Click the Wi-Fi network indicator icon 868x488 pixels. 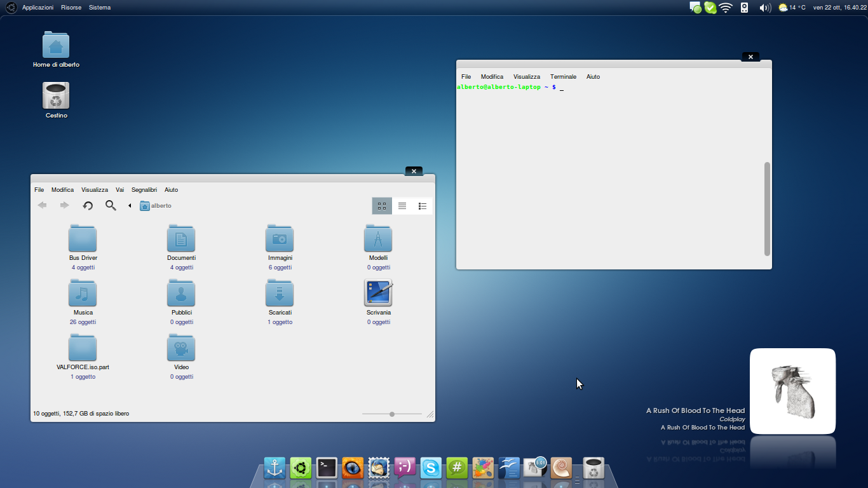(726, 8)
